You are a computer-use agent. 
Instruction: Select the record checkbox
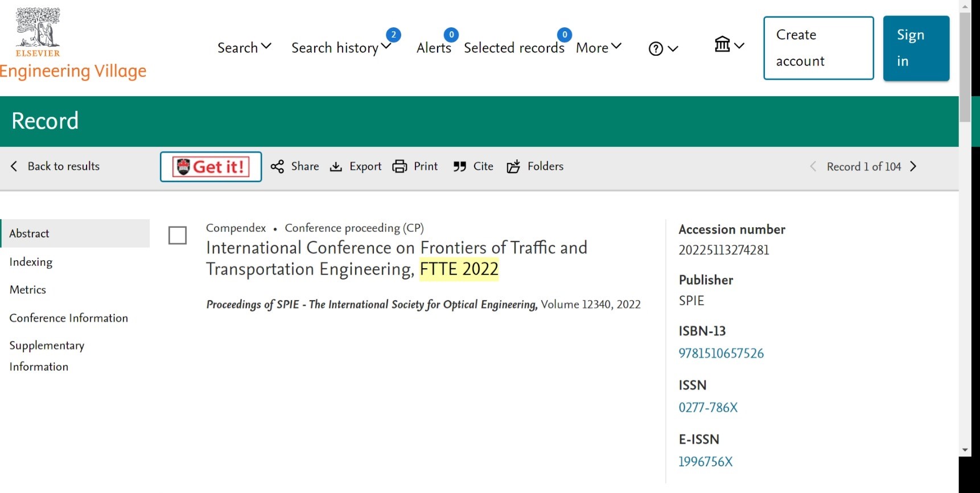[x=178, y=236]
